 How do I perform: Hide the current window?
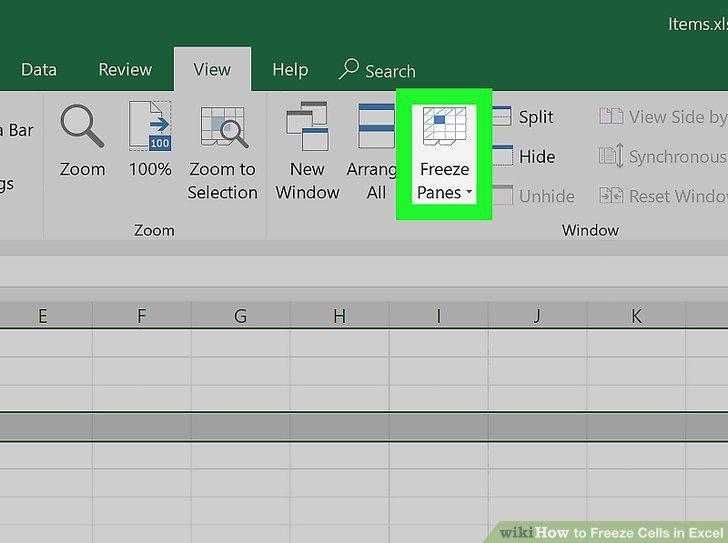[524, 156]
